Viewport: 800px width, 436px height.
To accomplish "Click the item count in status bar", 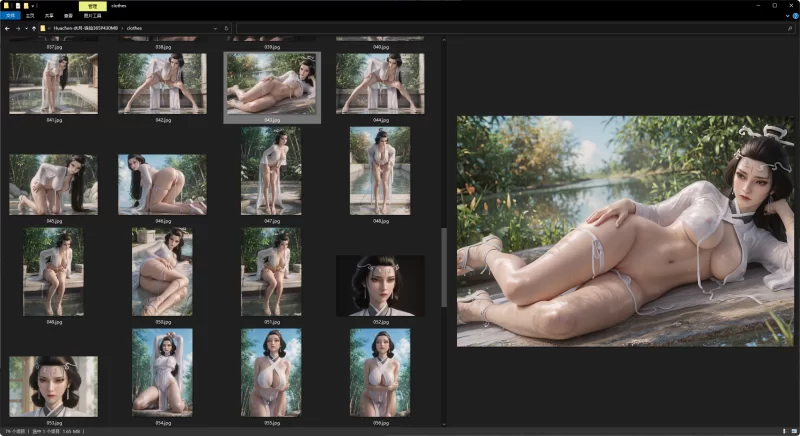I will coord(15,431).
